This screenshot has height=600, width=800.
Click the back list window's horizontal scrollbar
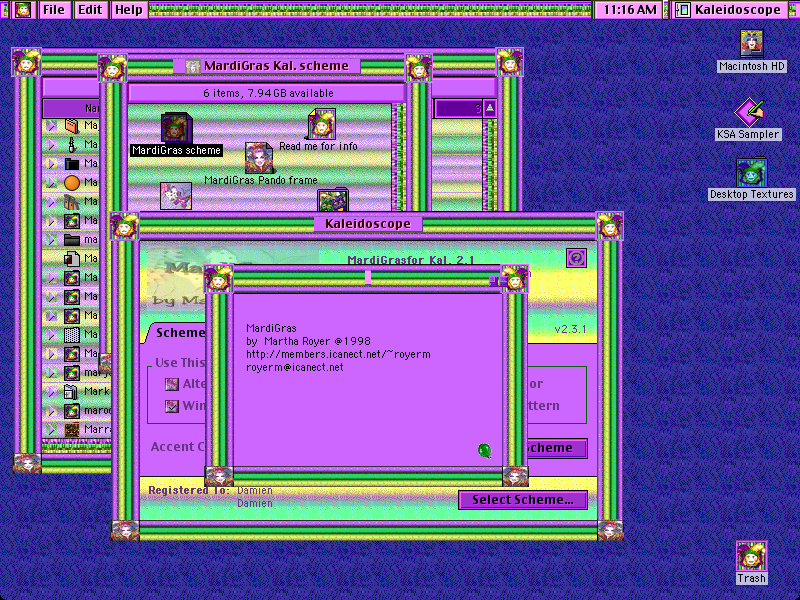(x=77, y=447)
